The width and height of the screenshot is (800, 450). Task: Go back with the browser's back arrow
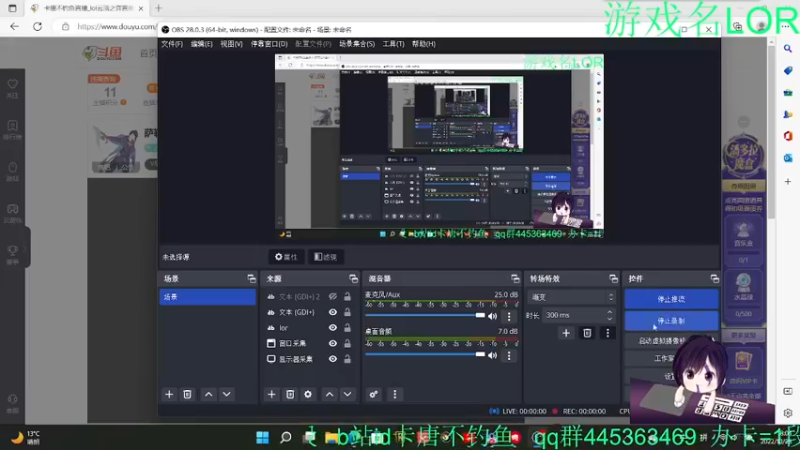click(x=14, y=27)
